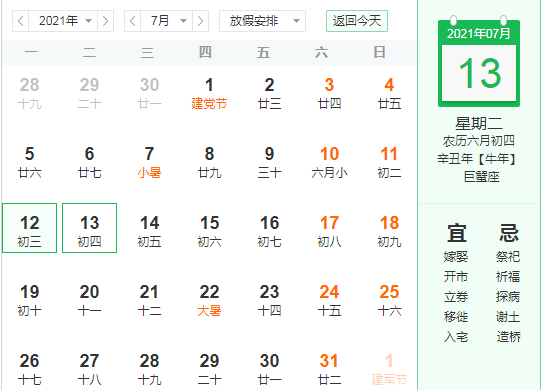This screenshot has height=390, width=541.
Task: Select July 16 初七
Action: click(269, 231)
